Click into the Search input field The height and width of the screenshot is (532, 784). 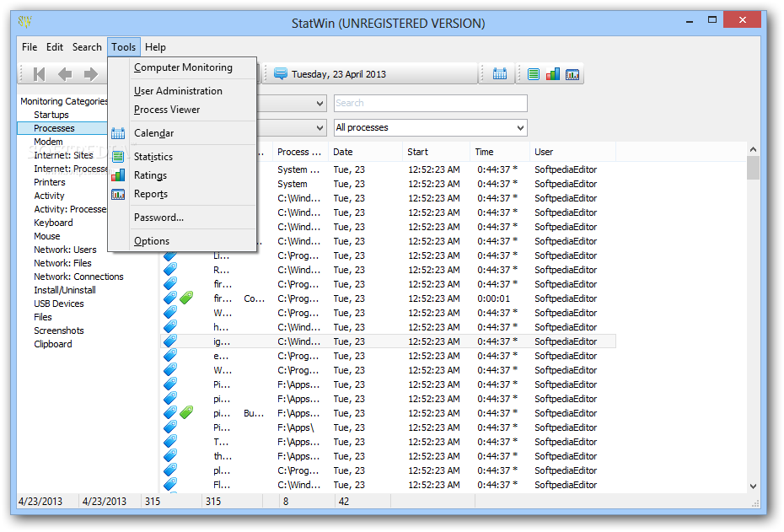click(x=431, y=103)
